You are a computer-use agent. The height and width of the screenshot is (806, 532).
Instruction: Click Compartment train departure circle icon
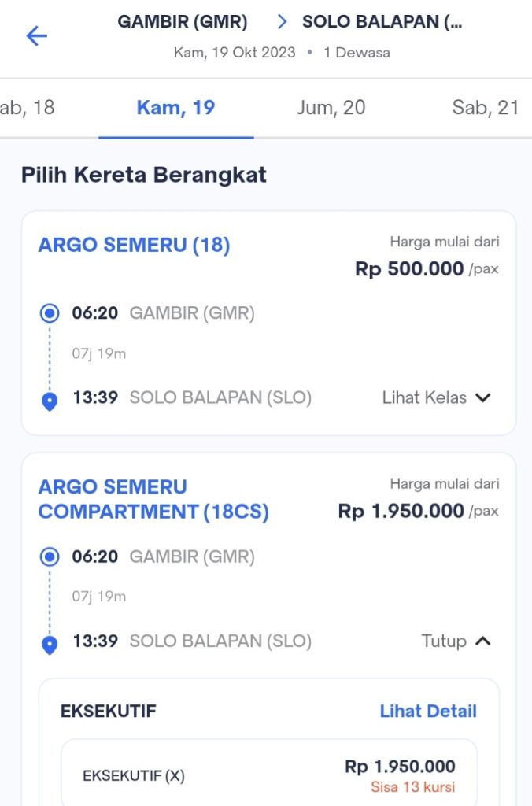pos(50,557)
